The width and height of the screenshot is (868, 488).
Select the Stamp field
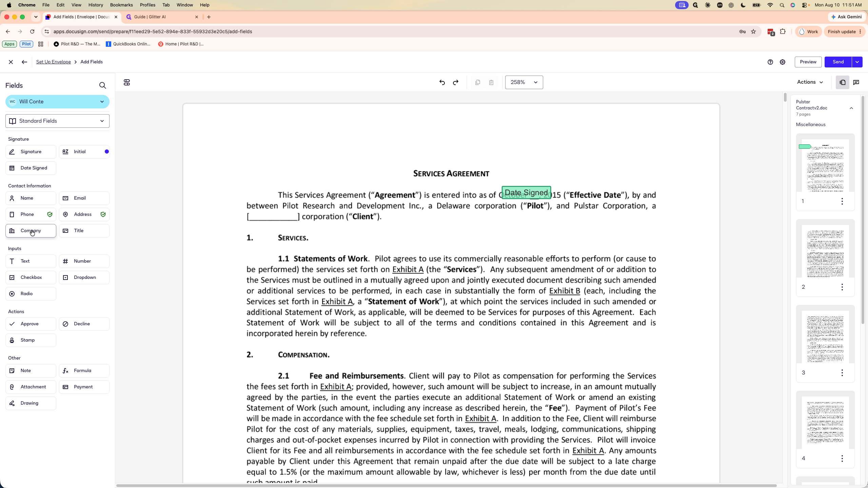coord(31,340)
